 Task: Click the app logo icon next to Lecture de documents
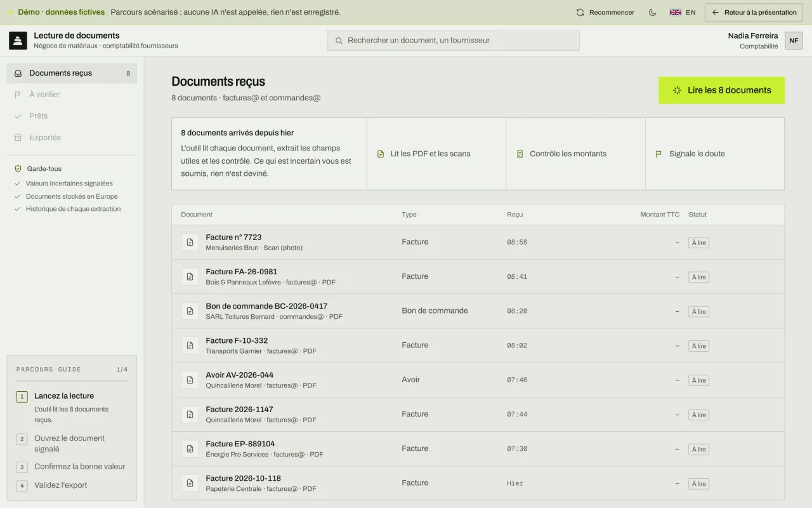click(18, 41)
